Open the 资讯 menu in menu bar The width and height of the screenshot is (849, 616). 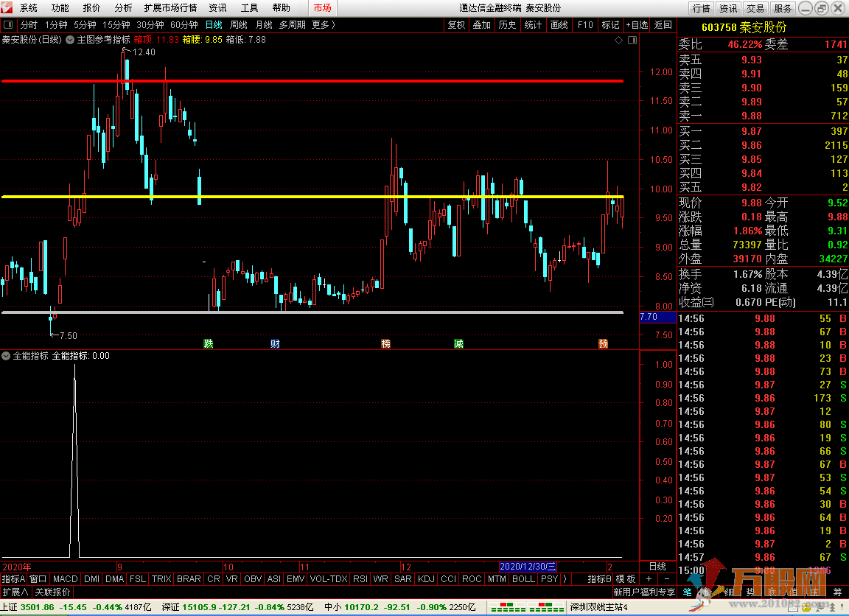(x=217, y=8)
